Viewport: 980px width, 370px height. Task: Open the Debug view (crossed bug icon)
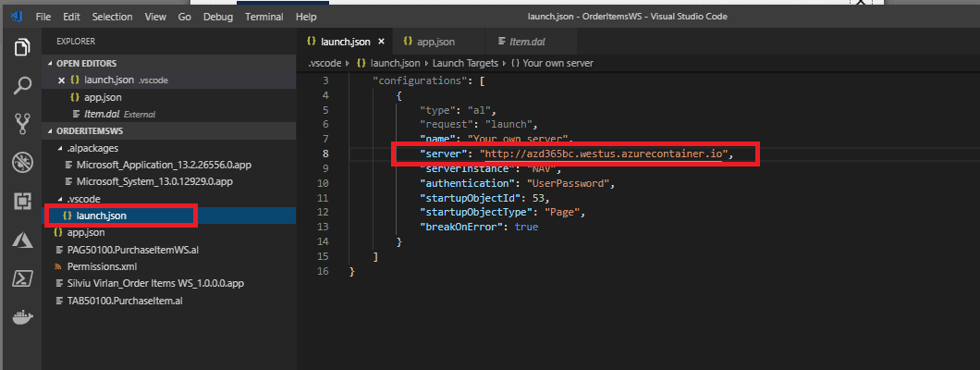point(22,163)
